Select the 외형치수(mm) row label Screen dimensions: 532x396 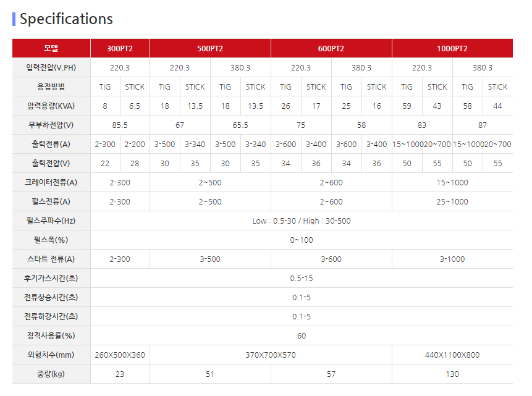coord(51,355)
